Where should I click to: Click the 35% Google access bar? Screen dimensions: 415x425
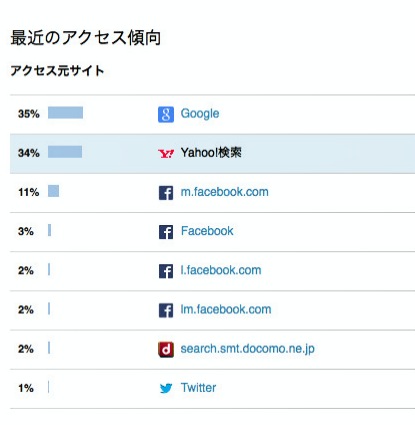(65, 113)
